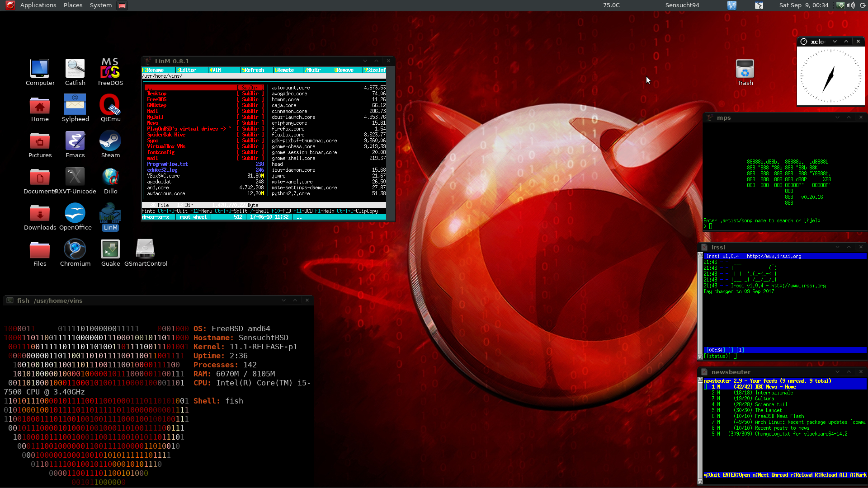Open the Applications menu
Screen dimensions: 868x488
[38, 5]
